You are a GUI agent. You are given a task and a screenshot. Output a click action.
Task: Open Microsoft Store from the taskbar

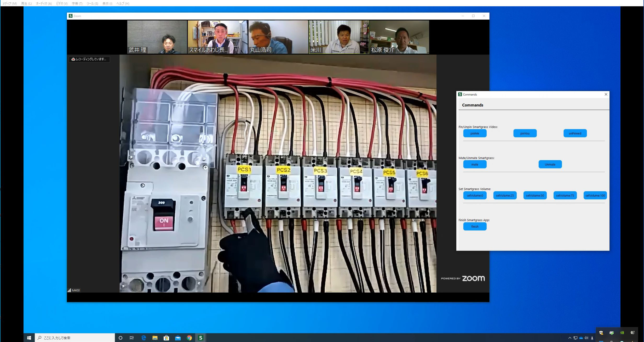pos(166,338)
